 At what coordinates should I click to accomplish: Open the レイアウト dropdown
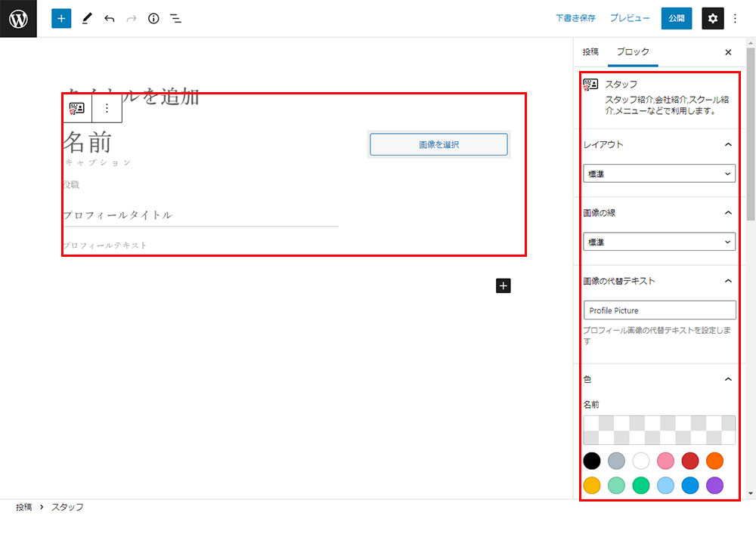pyautogui.click(x=659, y=174)
